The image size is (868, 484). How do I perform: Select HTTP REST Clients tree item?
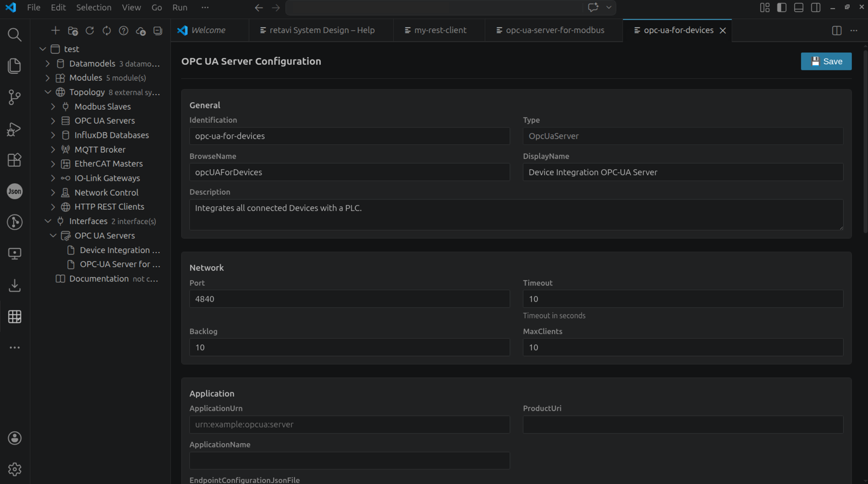101,206
